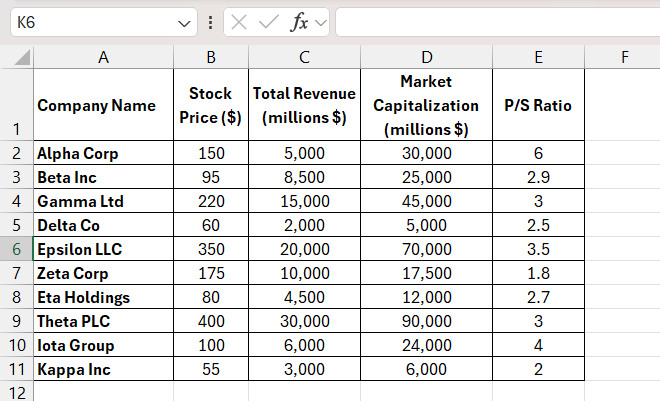Click Delta Co P/S ratio 2.5
660x401 pixels.
538,225
